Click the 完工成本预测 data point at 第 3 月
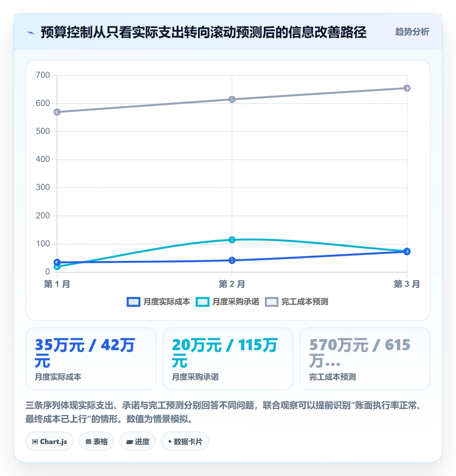Viewport: 456px width, 476px height. (x=407, y=88)
